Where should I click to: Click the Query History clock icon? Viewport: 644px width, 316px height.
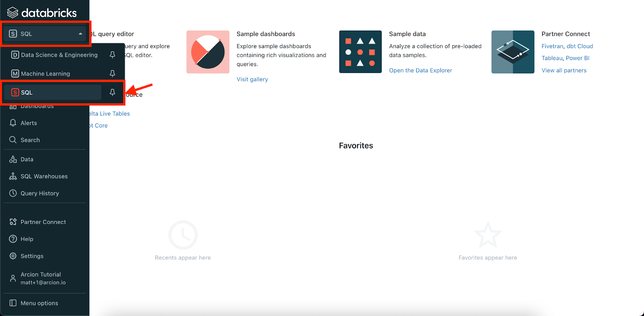coord(13,193)
